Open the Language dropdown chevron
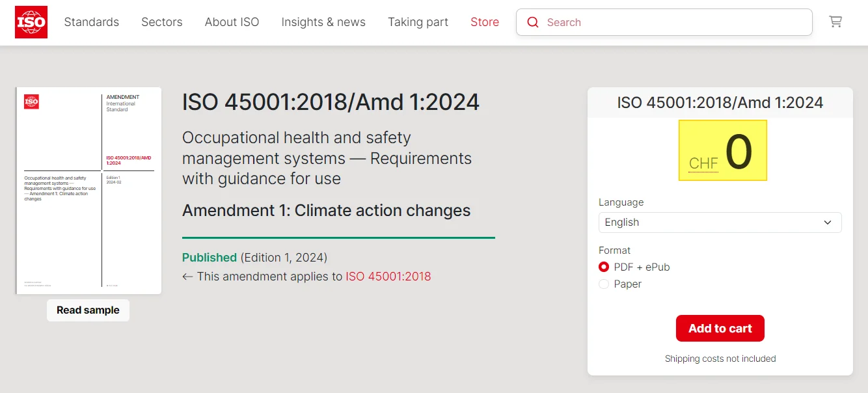The image size is (868, 393). point(828,222)
